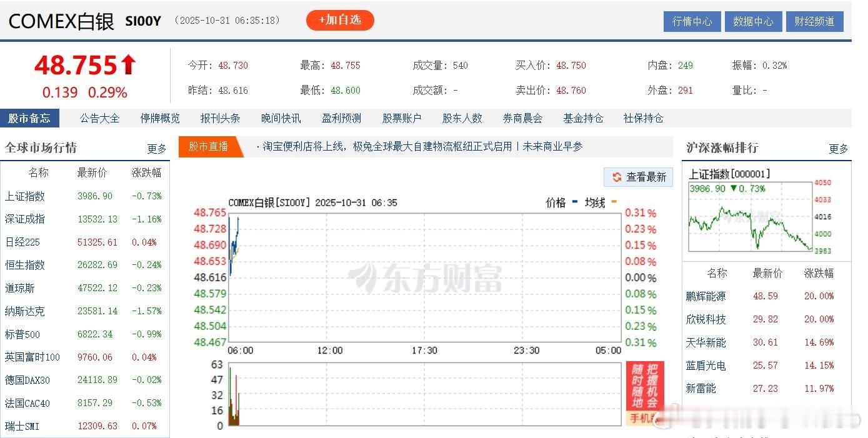Click the refresh icon beside 查看最新
Image resolution: width=868 pixels, height=438 pixels.
(x=617, y=177)
